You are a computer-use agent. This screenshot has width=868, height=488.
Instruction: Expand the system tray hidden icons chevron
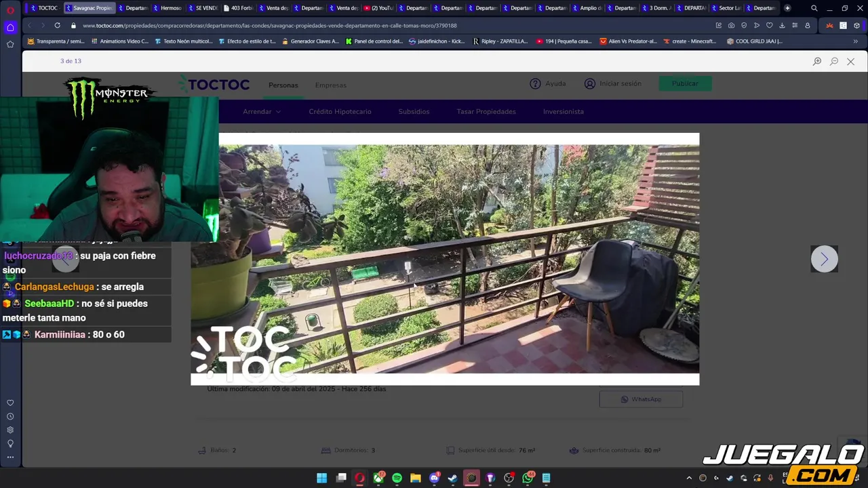[689, 478]
